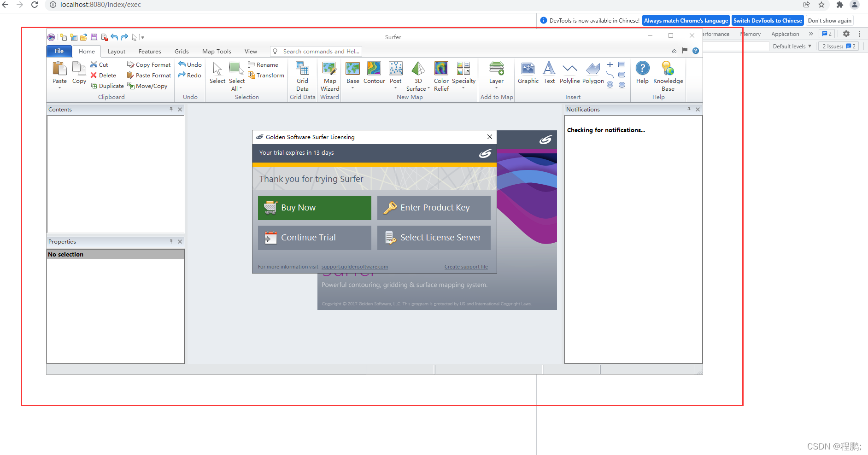Image resolution: width=868 pixels, height=455 pixels.
Task: Click the Undo command in the Undo group
Action: [x=190, y=65]
